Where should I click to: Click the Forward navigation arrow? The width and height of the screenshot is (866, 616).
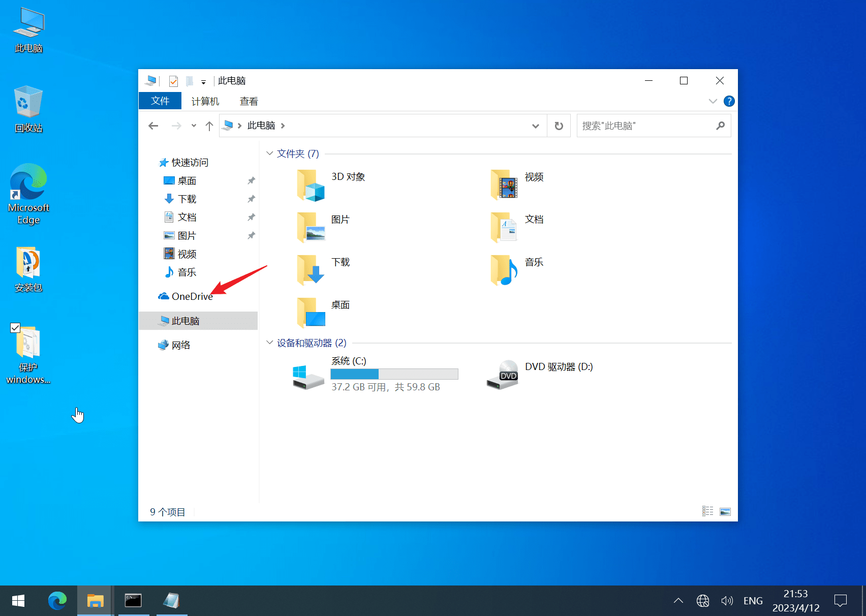pyautogui.click(x=176, y=126)
